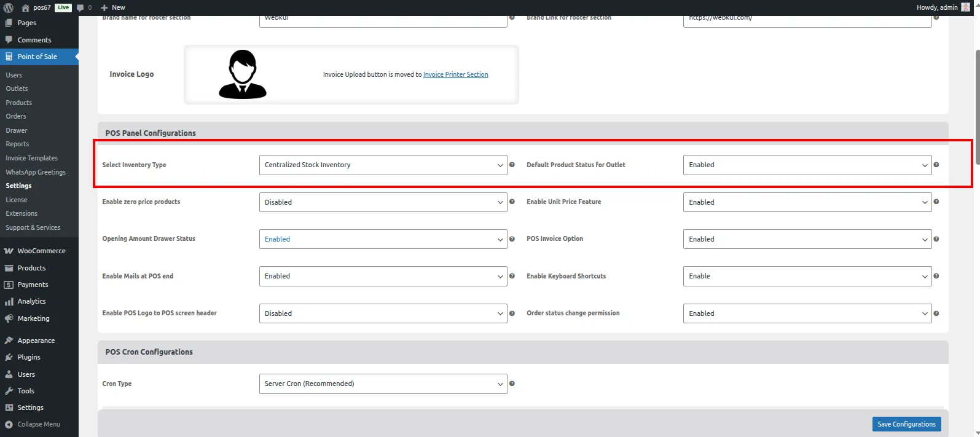Screen dimensions: 980x437
Task: Click help icon next to POS Invoice Option
Action: tap(936, 239)
